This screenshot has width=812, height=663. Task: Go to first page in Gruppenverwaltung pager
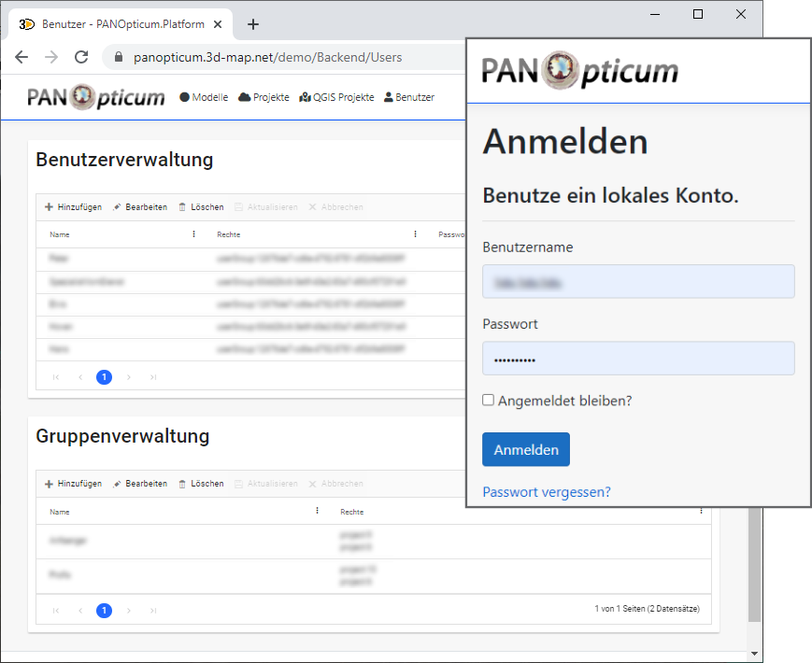[x=56, y=611]
